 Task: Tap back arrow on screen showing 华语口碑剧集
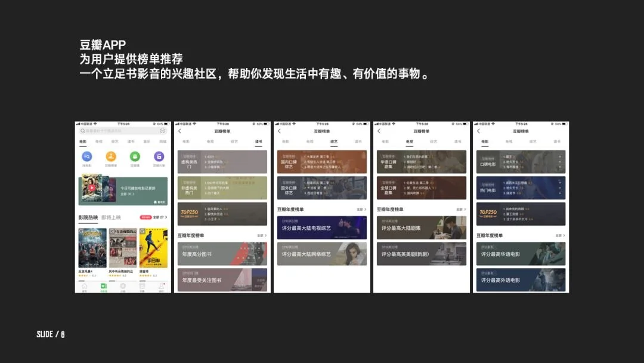379,131
